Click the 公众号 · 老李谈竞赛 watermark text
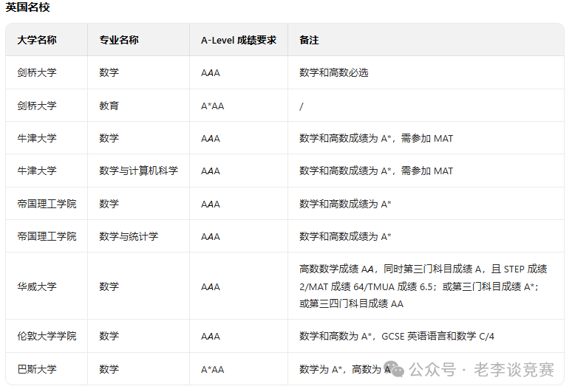 (x=482, y=369)
